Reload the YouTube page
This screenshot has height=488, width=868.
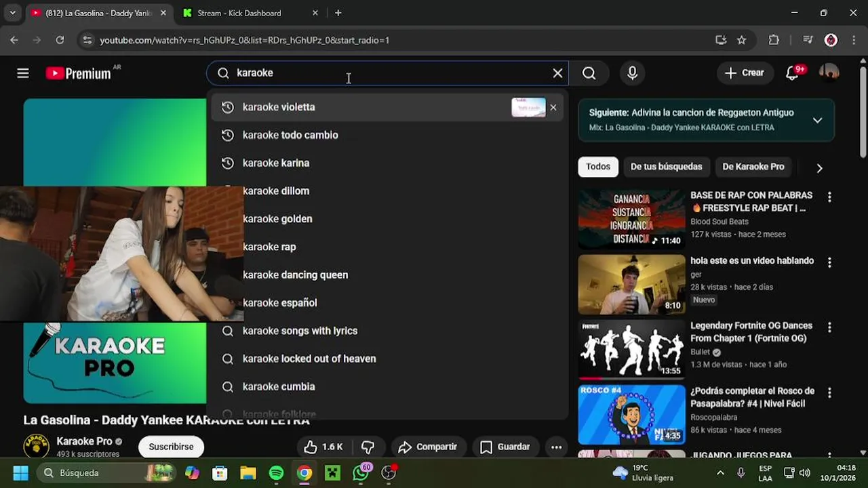[x=60, y=40]
